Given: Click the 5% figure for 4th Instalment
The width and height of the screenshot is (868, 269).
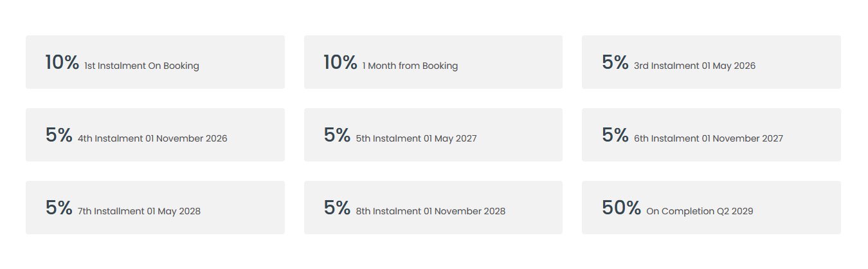Looking at the screenshot, I should (x=59, y=135).
